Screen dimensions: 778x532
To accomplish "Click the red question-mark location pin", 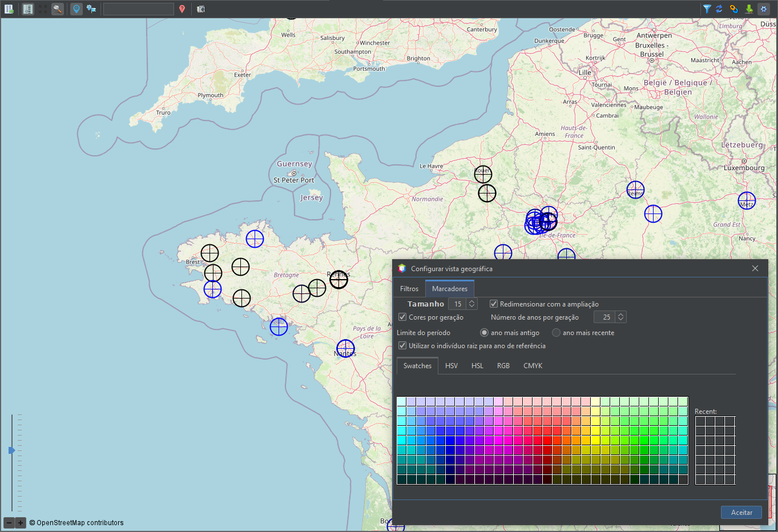I will 182,9.
